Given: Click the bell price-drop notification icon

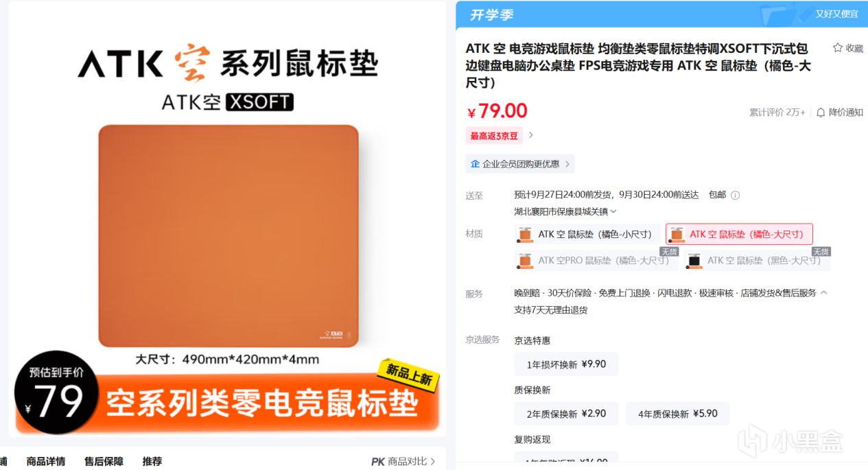Looking at the screenshot, I should [x=821, y=113].
